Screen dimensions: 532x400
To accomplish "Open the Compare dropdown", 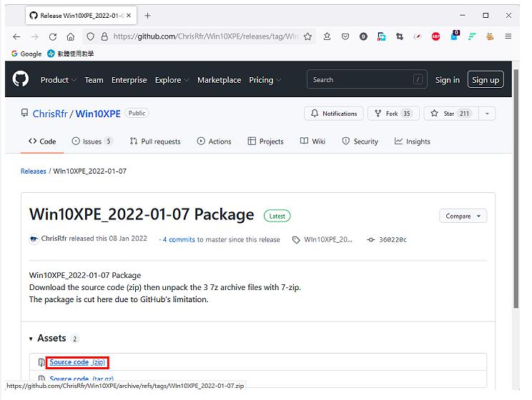I will 463,216.
